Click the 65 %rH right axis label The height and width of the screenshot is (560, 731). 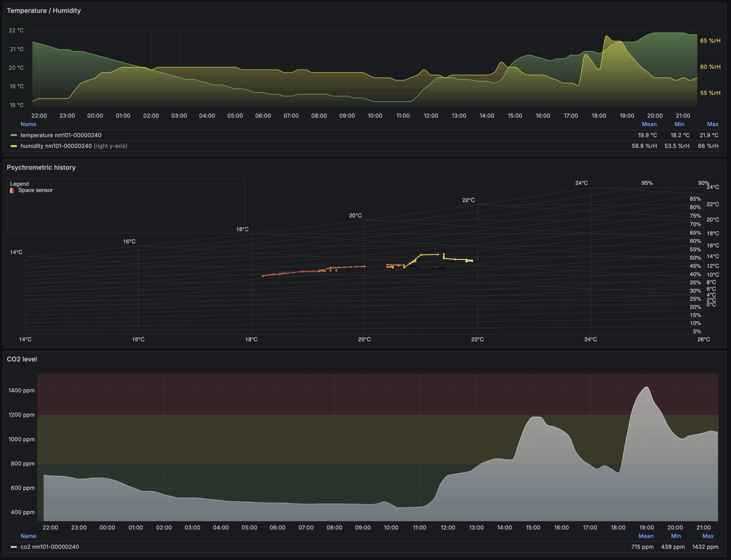tap(710, 41)
